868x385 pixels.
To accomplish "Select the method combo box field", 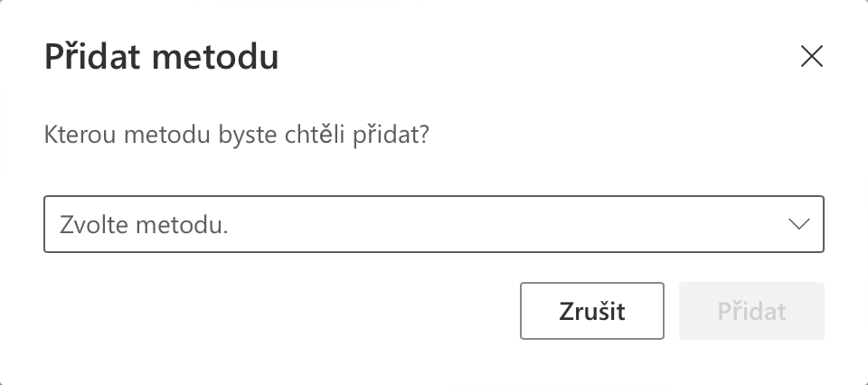I will [433, 224].
